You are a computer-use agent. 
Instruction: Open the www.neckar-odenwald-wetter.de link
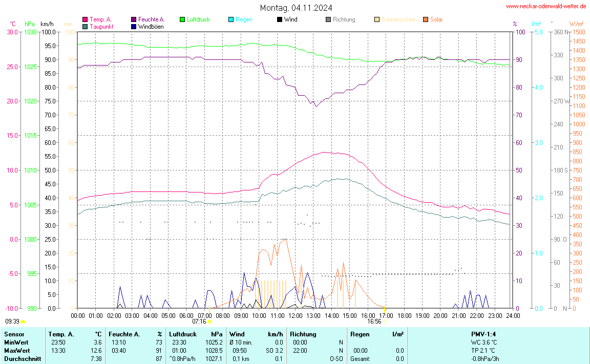[545, 6]
